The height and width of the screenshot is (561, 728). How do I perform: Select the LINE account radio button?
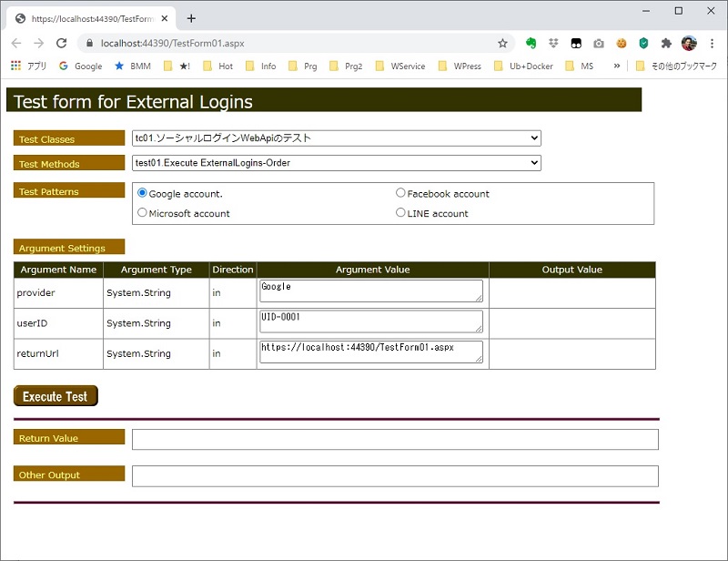(x=400, y=212)
